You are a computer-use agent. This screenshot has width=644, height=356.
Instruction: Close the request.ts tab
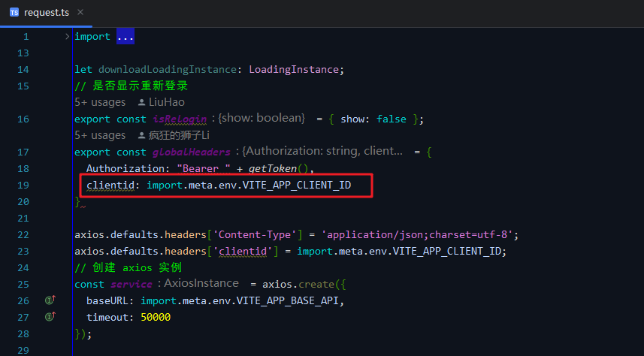[80, 12]
